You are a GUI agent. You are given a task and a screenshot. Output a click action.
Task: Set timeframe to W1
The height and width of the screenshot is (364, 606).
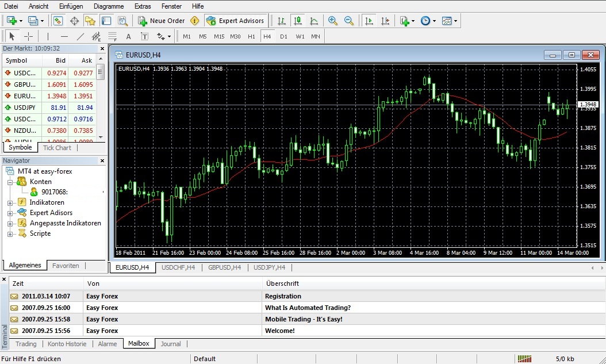point(300,36)
